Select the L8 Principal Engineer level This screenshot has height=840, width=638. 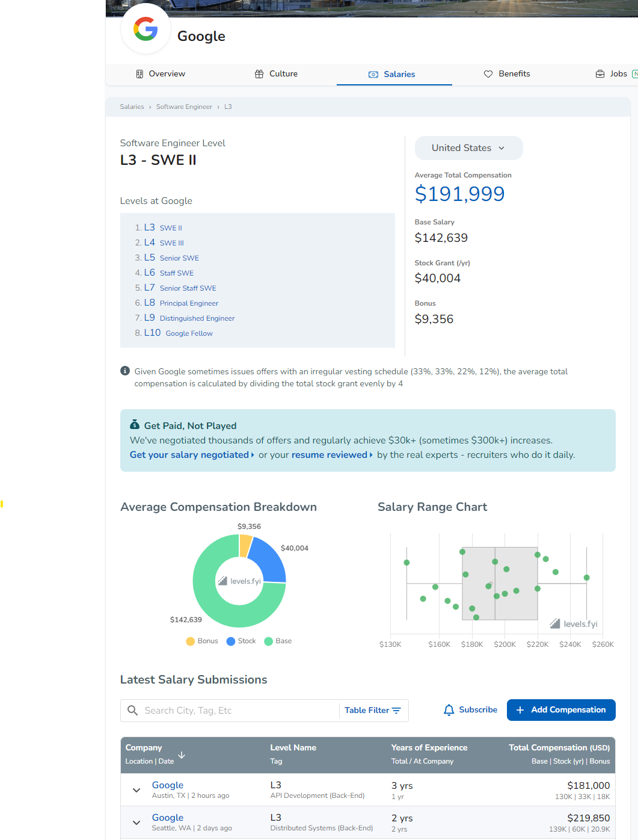181,303
